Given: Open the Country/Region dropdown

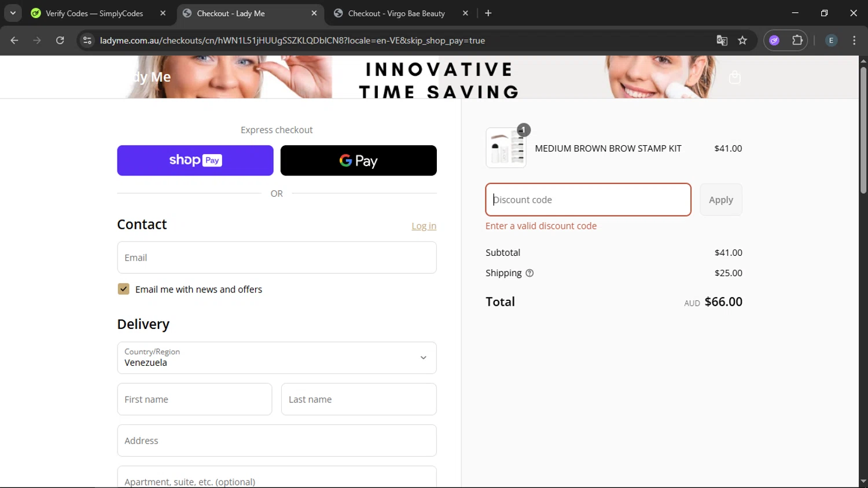Looking at the screenshot, I should [277, 358].
